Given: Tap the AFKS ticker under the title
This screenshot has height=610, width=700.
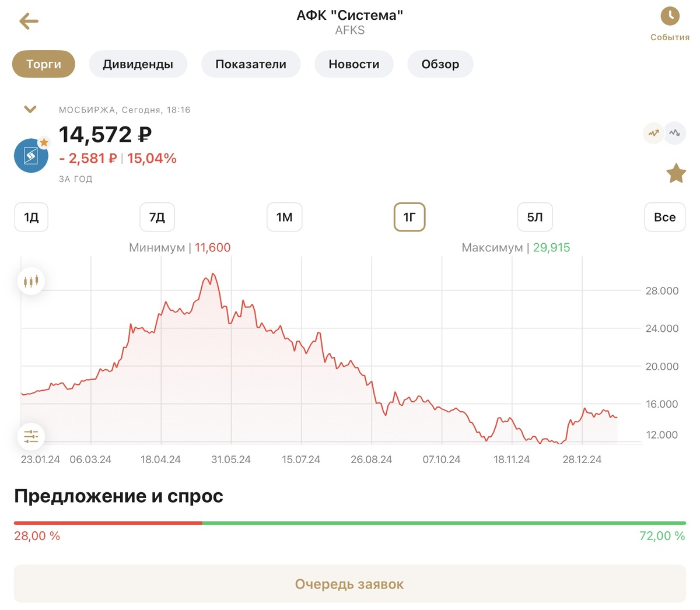Looking at the screenshot, I should pyautogui.click(x=350, y=30).
